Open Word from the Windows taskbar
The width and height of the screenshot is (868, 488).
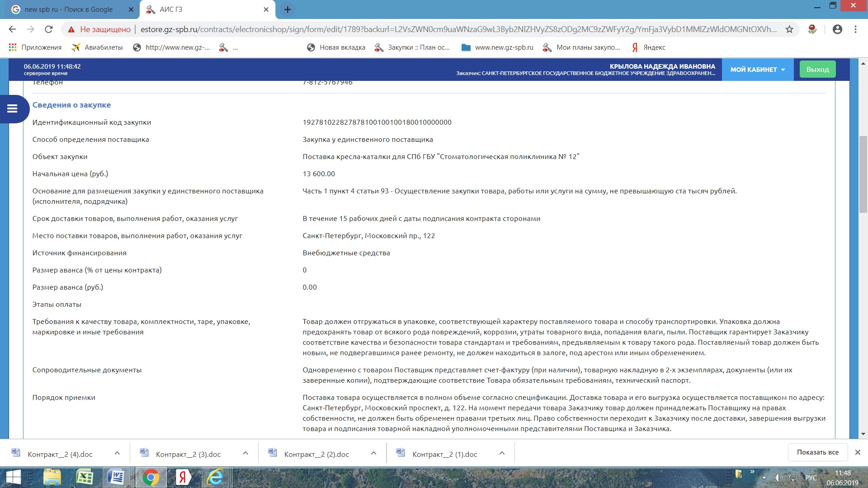coord(116,477)
